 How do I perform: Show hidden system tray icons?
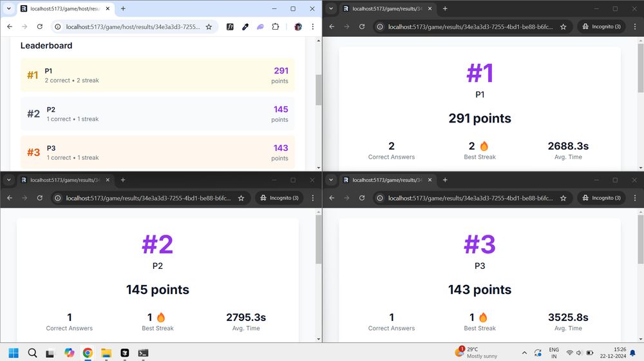(524, 353)
